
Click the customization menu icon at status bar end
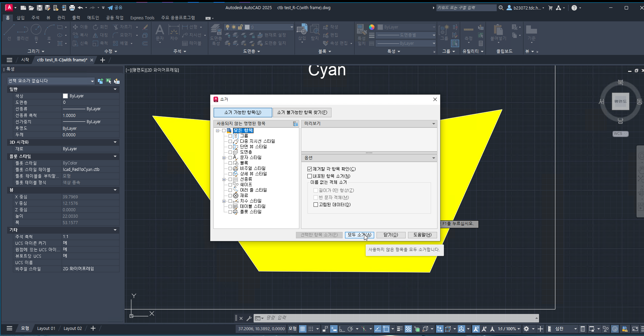click(x=642, y=329)
